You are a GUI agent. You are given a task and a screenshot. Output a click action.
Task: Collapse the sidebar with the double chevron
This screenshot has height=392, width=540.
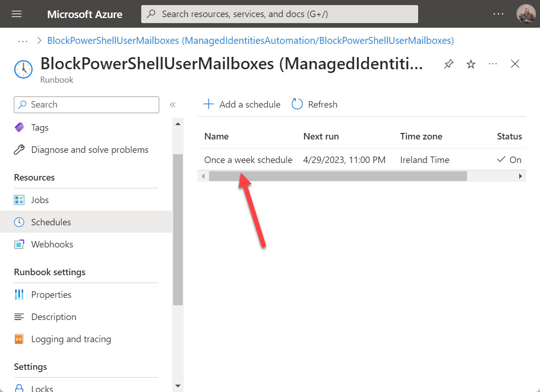click(173, 105)
